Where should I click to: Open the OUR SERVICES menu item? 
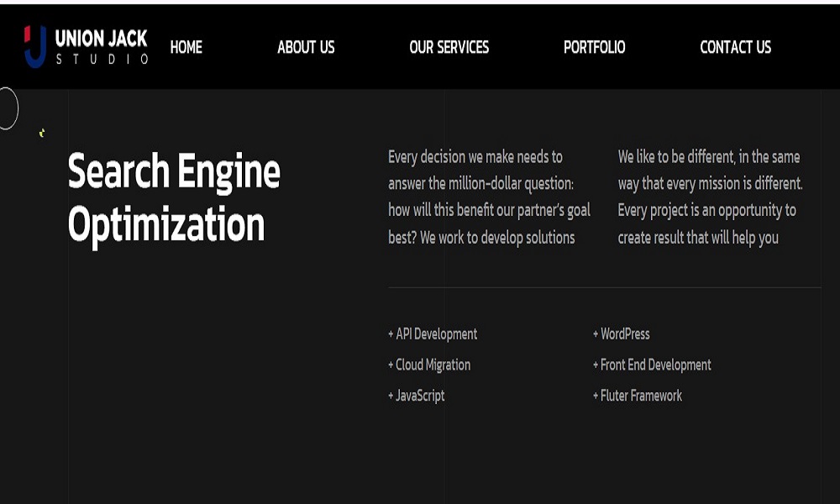coord(449,48)
